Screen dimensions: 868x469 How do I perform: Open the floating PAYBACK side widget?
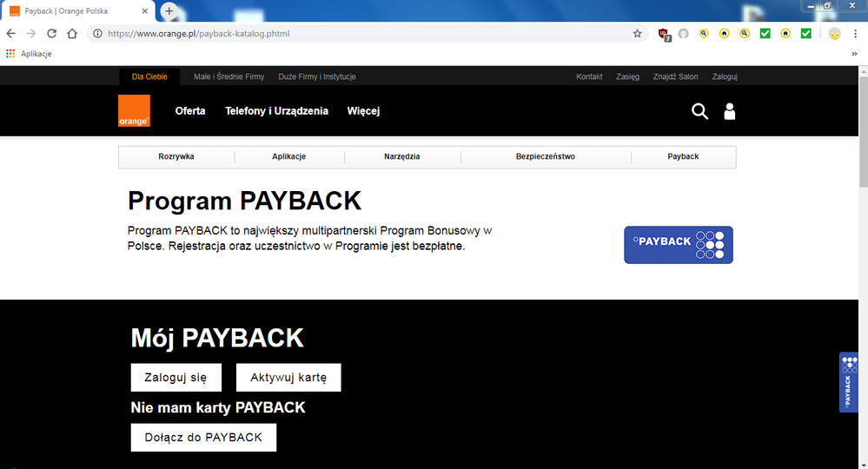(849, 382)
